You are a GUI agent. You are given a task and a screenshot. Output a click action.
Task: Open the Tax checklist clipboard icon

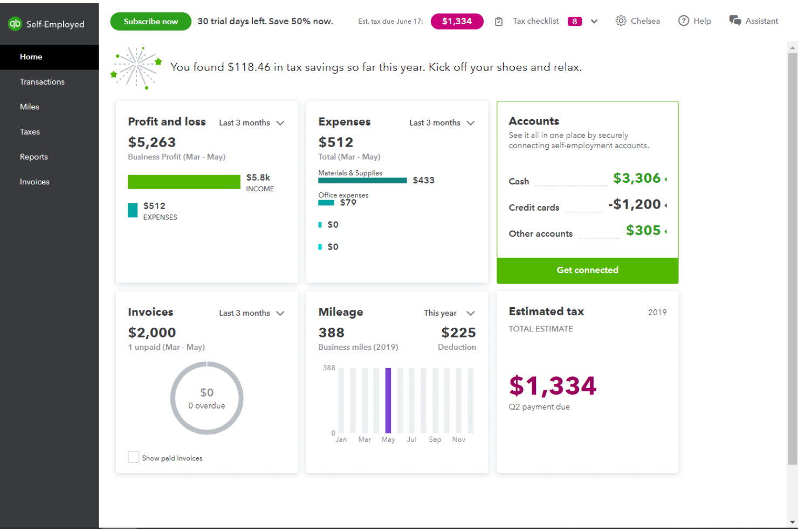point(498,21)
